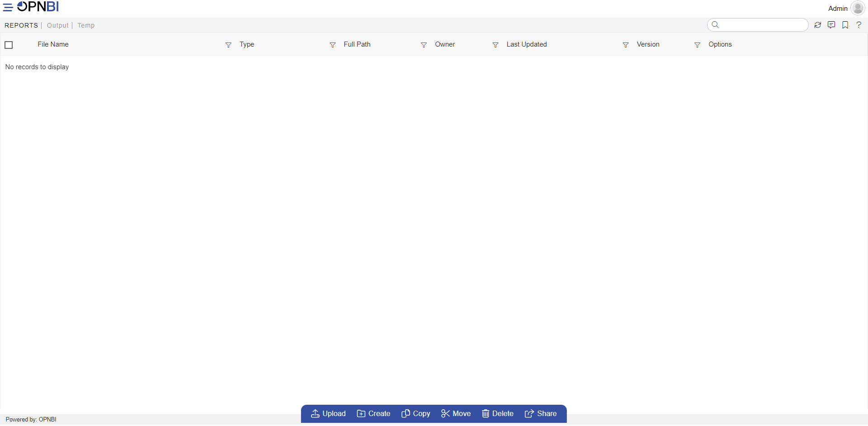Switch to the Output tab
The height and width of the screenshot is (426, 868).
click(x=58, y=25)
